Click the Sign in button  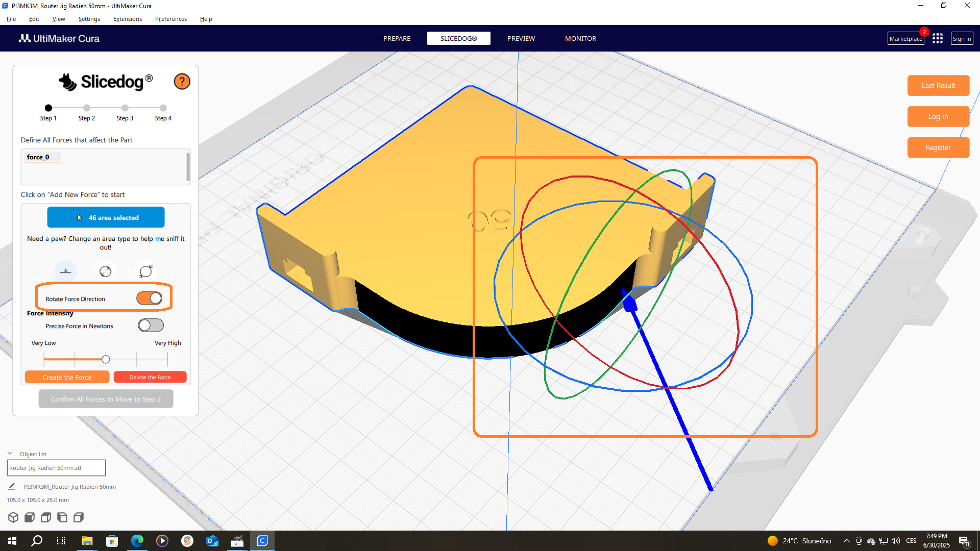pos(962,39)
